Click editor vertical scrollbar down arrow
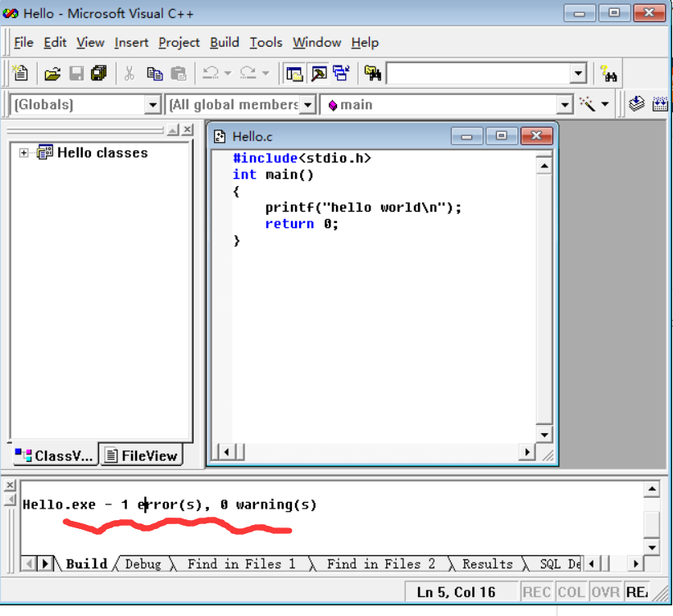This screenshot has width=673, height=616. point(544,435)
